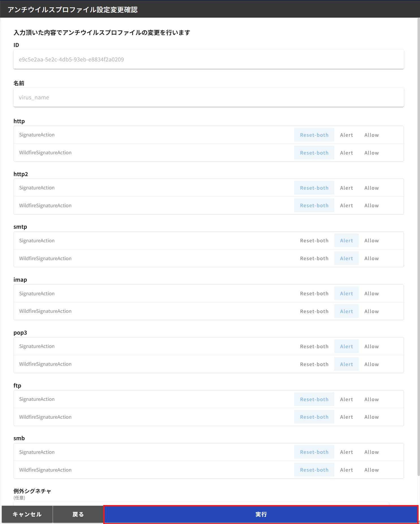Click the ID input field
Image resolution: width=420 pixels, height=524 pixels.
tap(208, 59)
